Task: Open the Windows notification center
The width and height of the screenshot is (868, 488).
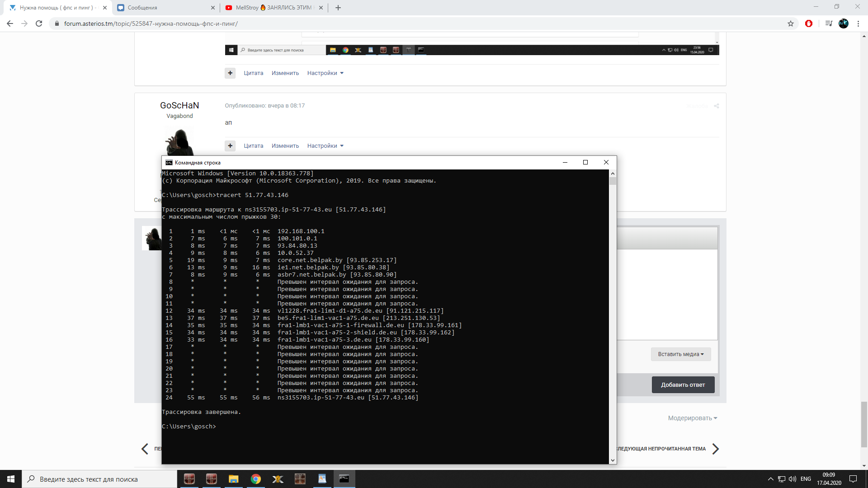Action: click(853, 479)
